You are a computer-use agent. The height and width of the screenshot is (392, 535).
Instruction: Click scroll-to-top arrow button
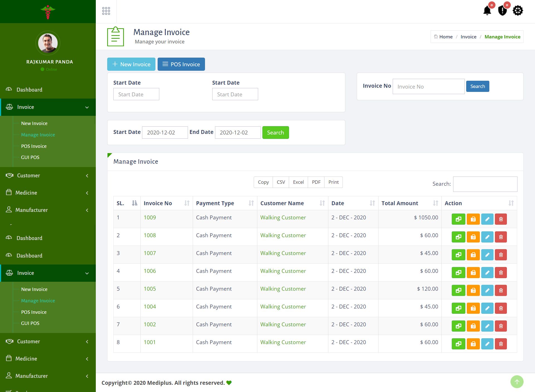(517, 381)
